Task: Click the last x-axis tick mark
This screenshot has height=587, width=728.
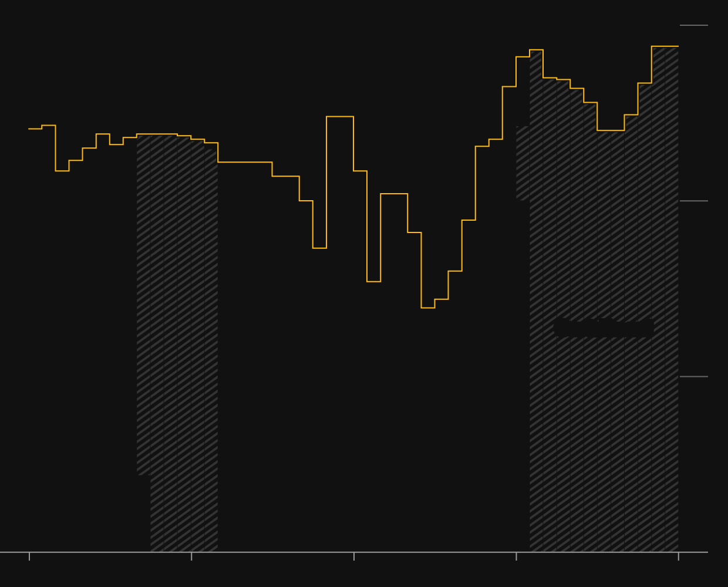Action: (x=679, y=555)
